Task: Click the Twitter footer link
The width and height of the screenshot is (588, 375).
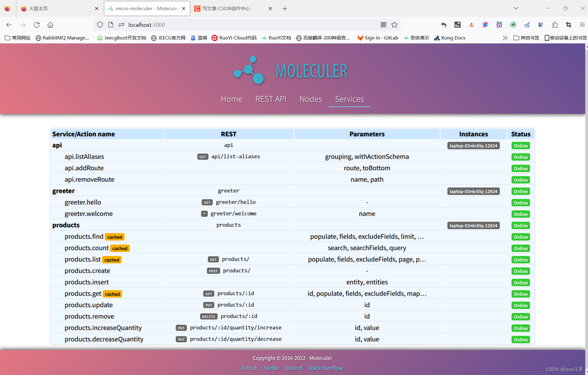Action: coord(271,368)
